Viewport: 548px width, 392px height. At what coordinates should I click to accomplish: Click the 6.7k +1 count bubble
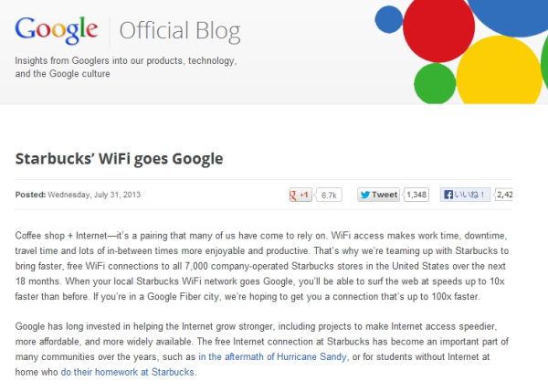click(x=330, y=195)
